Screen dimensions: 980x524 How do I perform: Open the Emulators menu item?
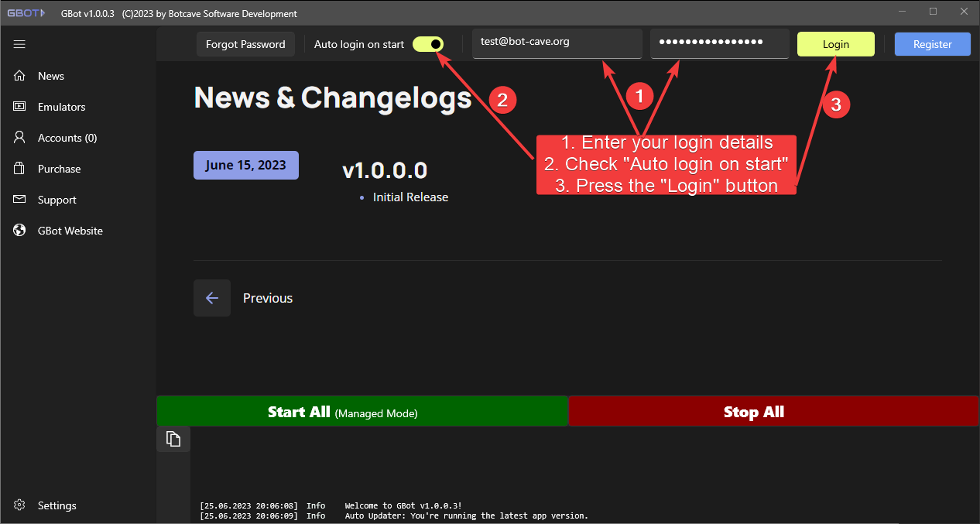tap(62, 107)
